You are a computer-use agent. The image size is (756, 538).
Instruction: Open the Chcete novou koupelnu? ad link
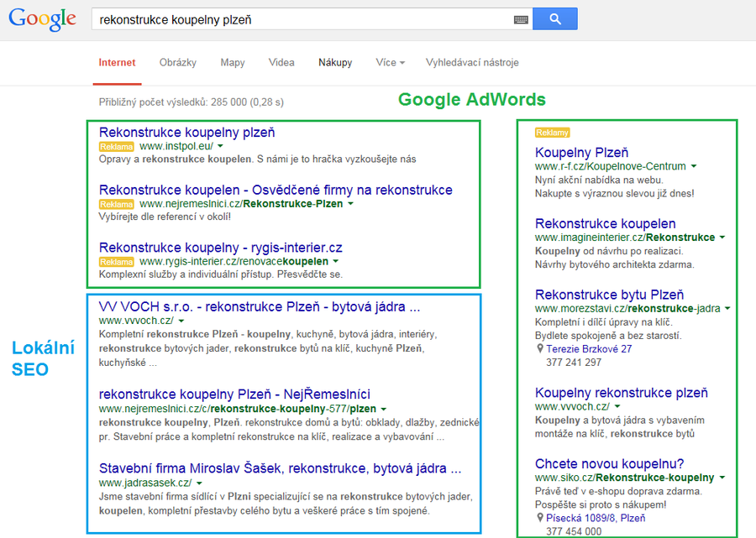tap(610, 464)
